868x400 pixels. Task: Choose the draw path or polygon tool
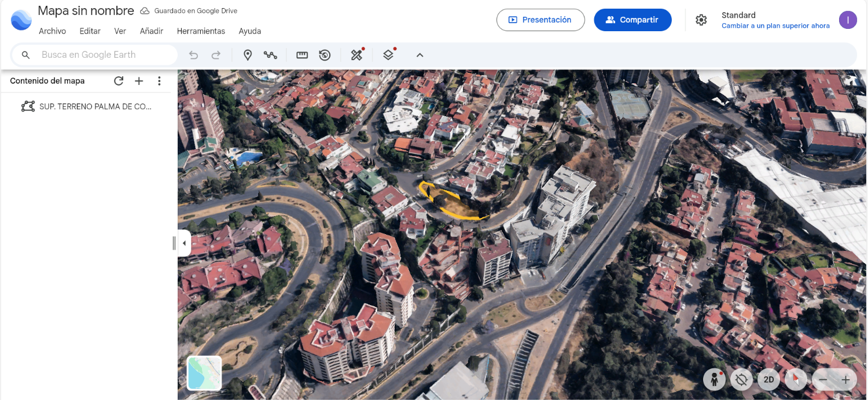270,55
